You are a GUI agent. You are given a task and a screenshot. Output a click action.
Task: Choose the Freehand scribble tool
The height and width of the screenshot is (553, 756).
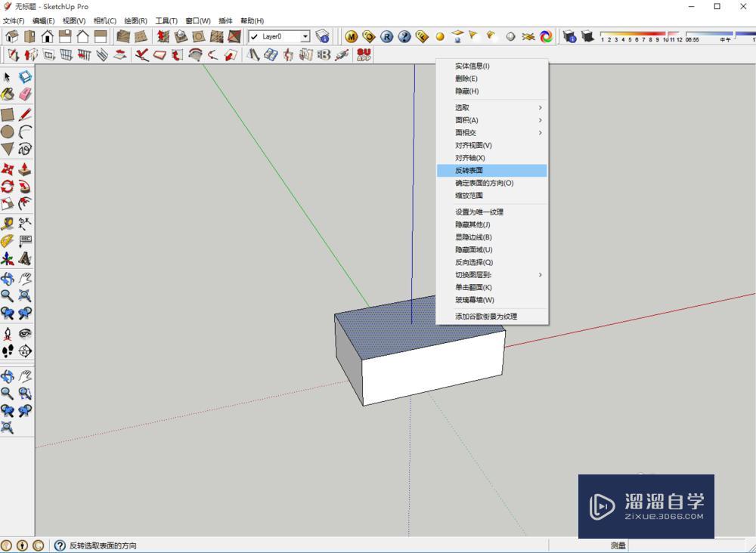(x=25, y=149)
